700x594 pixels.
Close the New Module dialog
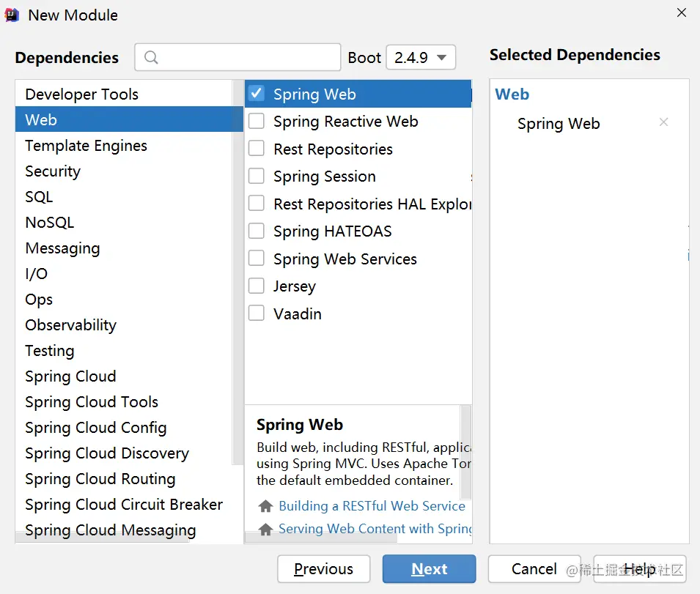681,13
